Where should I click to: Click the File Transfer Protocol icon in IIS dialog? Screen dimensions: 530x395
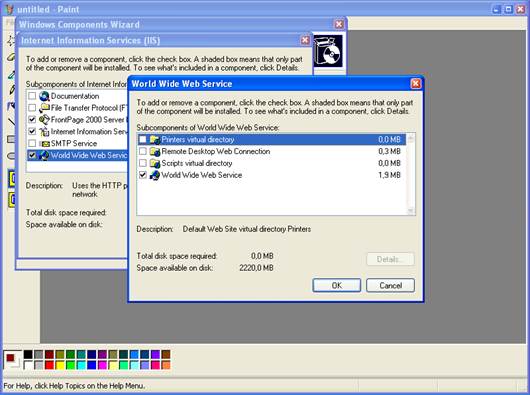click(44, 108)
